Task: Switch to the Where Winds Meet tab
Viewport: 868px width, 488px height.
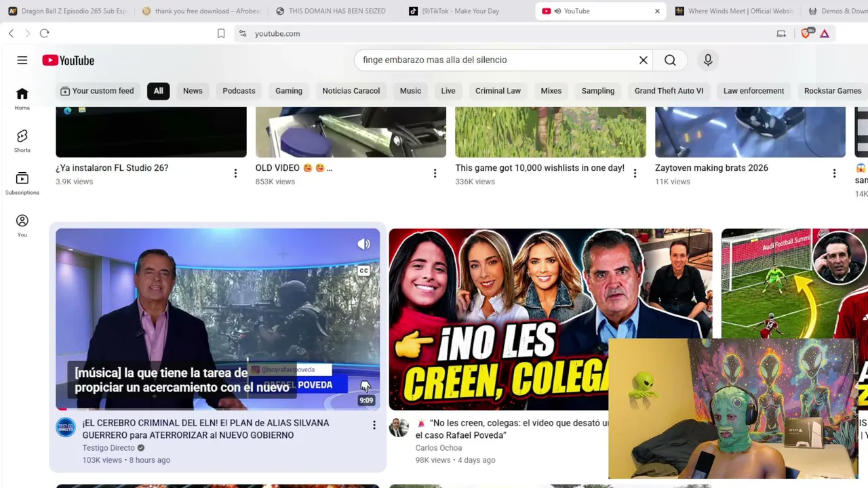Action: [736, 11]
